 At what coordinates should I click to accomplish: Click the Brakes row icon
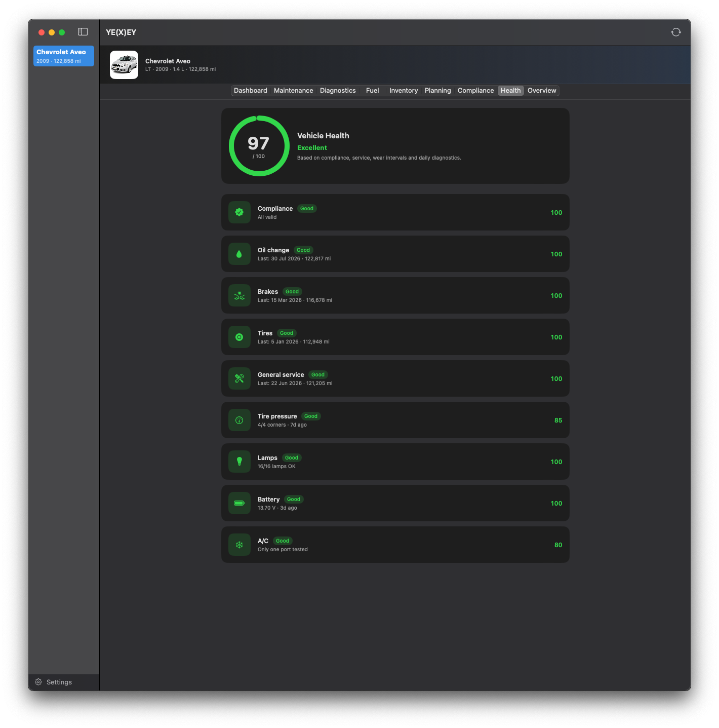(239, 295)
